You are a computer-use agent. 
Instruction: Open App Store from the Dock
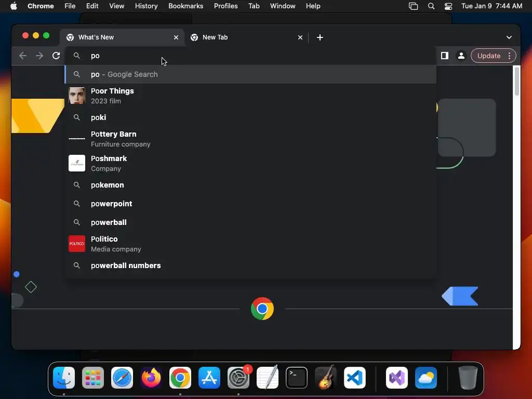209,378
